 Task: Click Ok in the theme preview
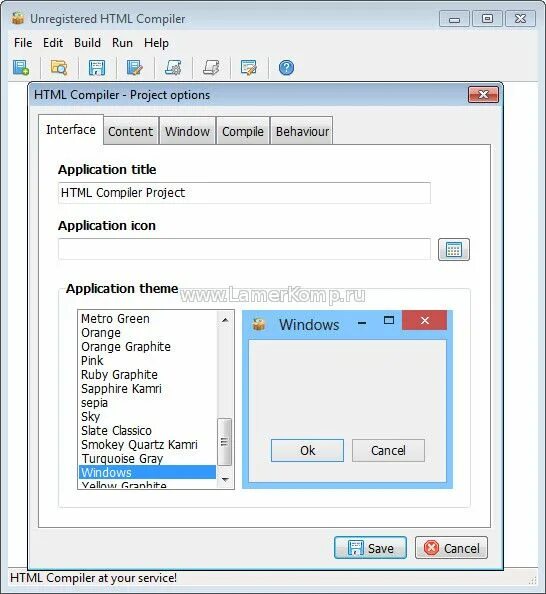[x=307, y=450]
